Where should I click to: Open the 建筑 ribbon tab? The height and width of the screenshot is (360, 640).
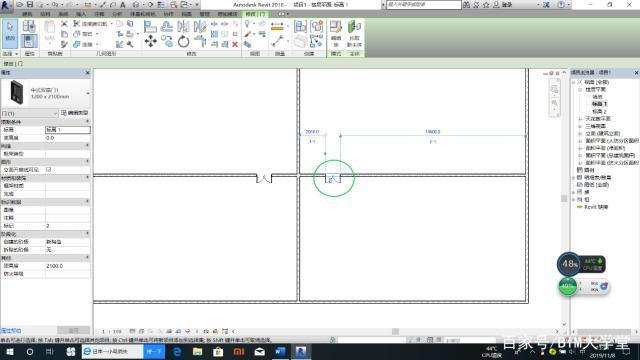(x=27, y=14)
